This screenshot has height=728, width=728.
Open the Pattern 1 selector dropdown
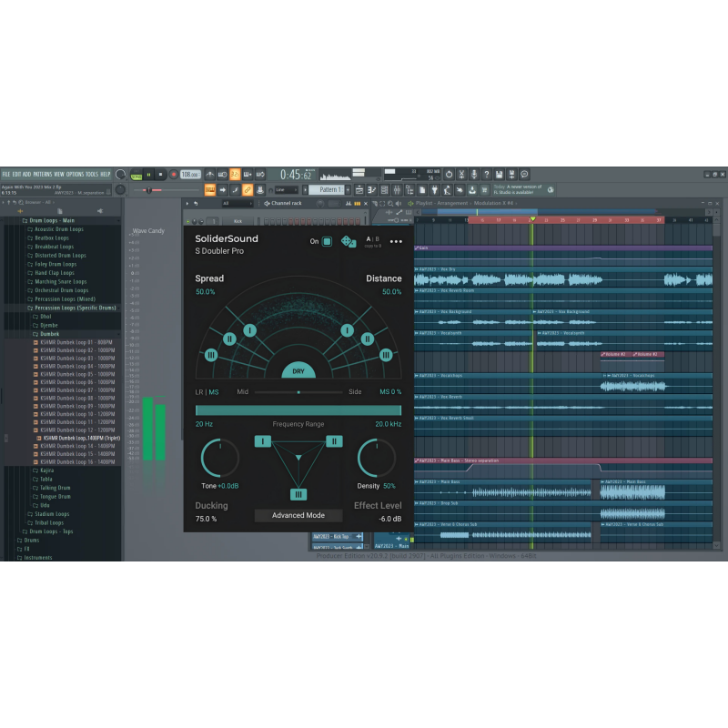(329, 190)
